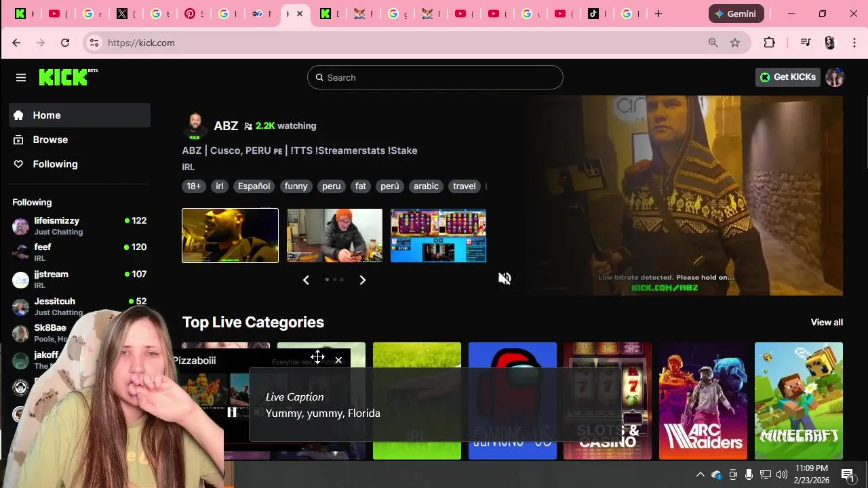Close the active Kick tab

[300, 14]
